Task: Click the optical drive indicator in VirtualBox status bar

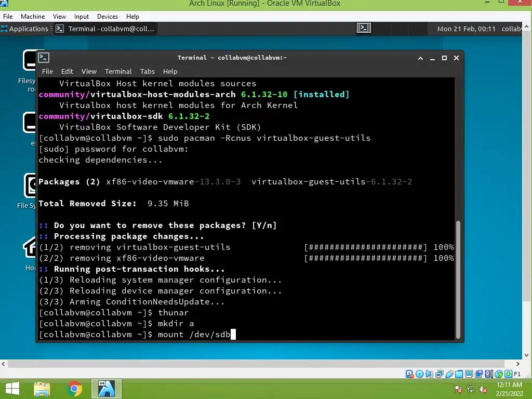Action: (x=419, y=374)
